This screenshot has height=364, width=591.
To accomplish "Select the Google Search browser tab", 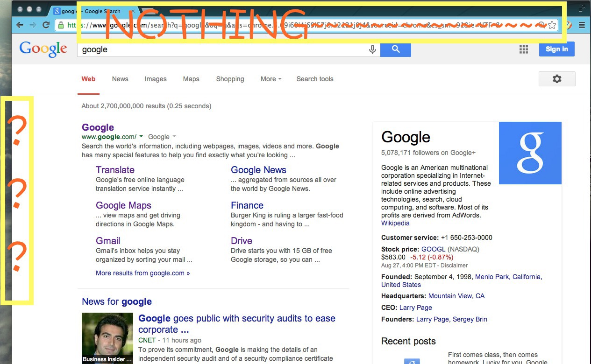I will coord(94,11).
